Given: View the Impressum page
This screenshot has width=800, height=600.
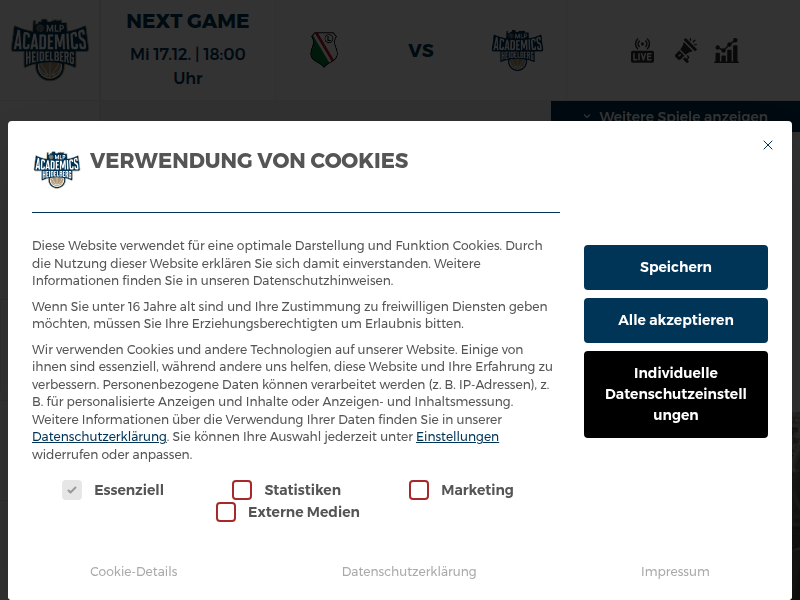Looking at the screenshot, I should [675, 571].
